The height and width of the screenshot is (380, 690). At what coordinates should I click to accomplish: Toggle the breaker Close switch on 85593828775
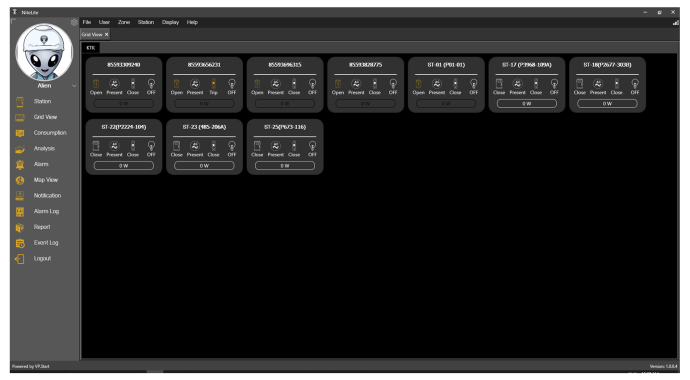click(x=375, y=84)
